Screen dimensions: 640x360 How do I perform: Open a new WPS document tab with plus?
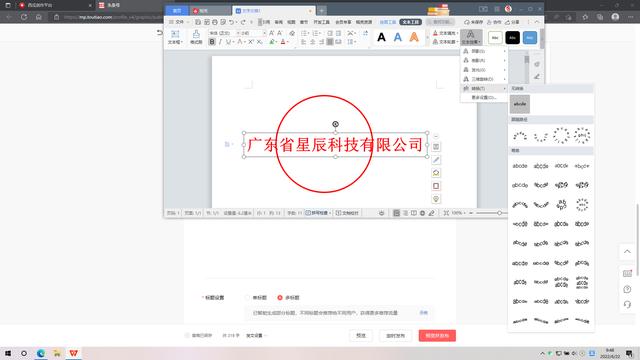click(322, 11)
